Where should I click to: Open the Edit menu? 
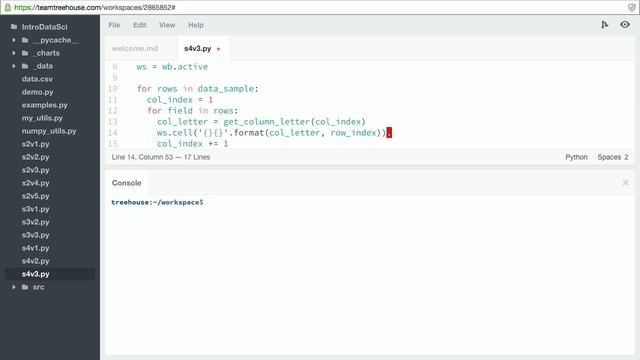[x=140, y=25]
